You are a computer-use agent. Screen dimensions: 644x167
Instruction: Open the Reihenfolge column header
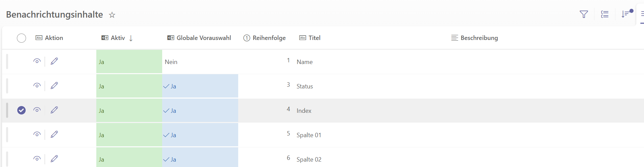269,38
